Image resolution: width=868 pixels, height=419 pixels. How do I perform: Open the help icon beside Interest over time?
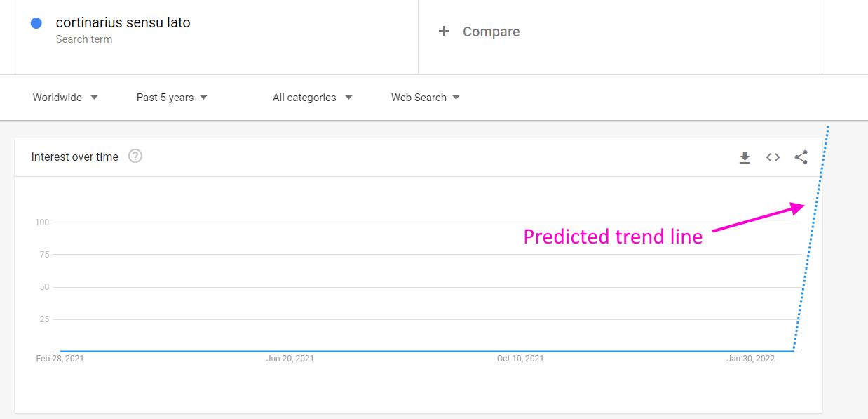coord(135,157)
